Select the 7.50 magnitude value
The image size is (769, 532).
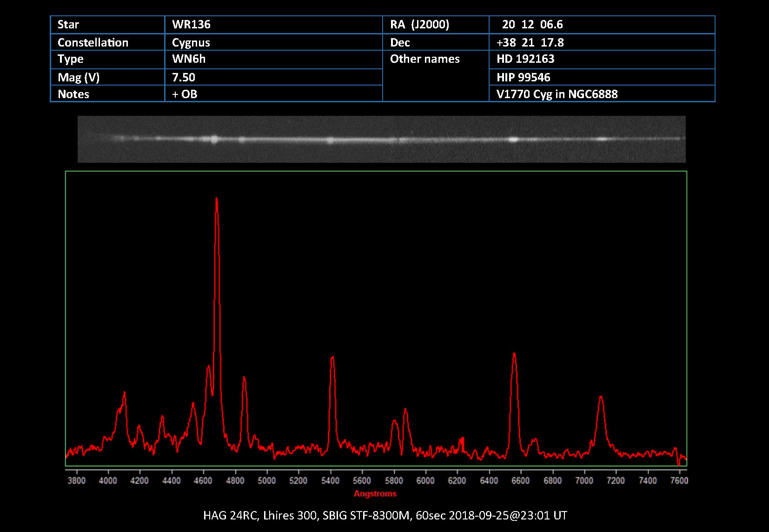tap(183, 78)
